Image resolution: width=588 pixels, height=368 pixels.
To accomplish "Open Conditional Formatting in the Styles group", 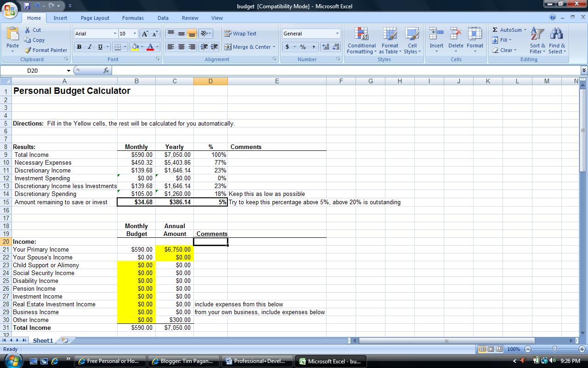I will click(361, 41).
